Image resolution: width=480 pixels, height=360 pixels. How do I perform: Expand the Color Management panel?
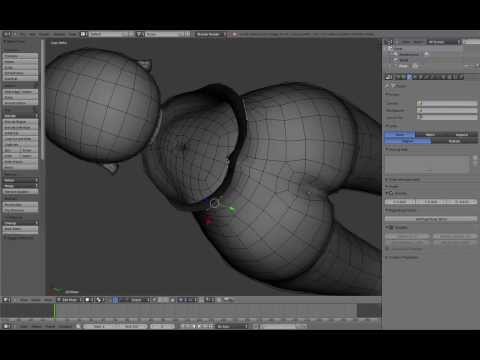403,179
